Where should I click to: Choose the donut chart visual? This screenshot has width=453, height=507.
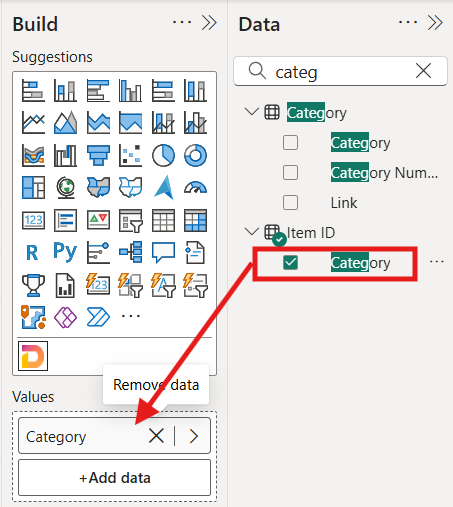point(195,155)
